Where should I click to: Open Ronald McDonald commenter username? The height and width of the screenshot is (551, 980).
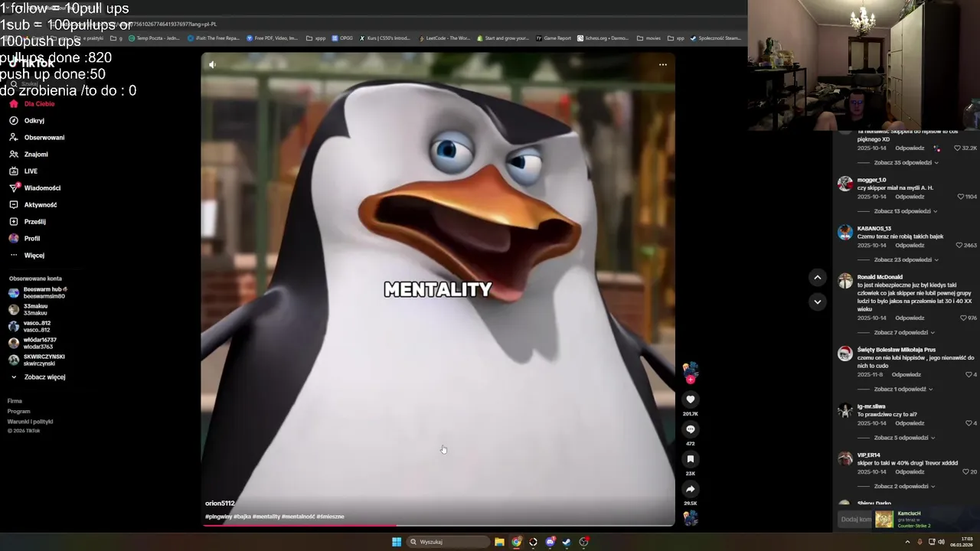point(880,277)
